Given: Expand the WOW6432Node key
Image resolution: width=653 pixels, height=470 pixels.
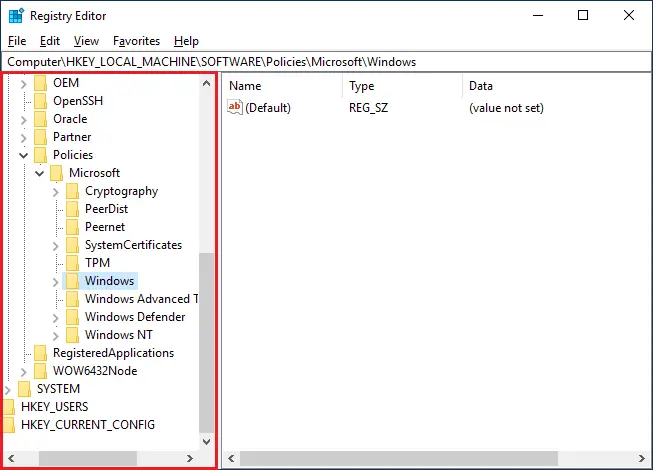Looking at the screenshot, I should point(24,372).
